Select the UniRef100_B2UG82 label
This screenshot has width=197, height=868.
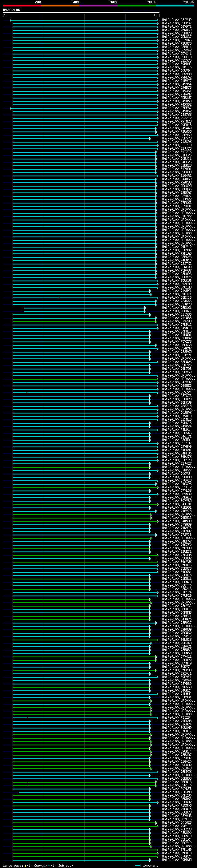coord(176,802)
